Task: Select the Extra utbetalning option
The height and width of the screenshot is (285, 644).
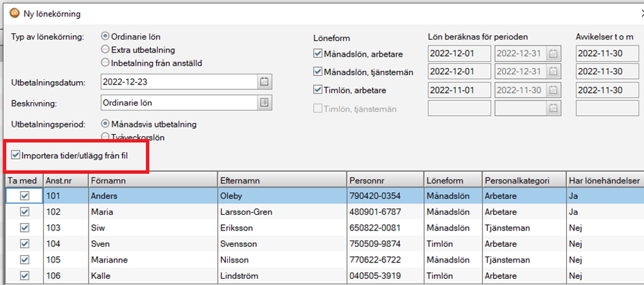Action: [x=105, y=50]
